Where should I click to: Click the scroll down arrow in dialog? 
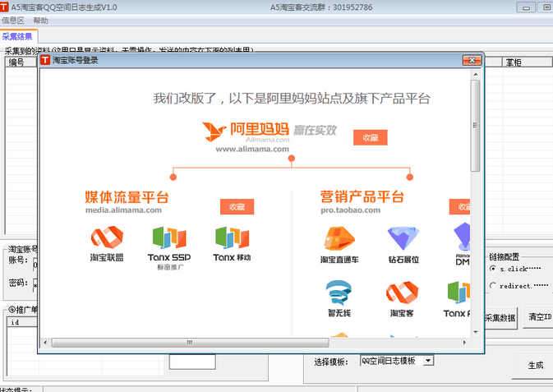[x=476, y=332]
